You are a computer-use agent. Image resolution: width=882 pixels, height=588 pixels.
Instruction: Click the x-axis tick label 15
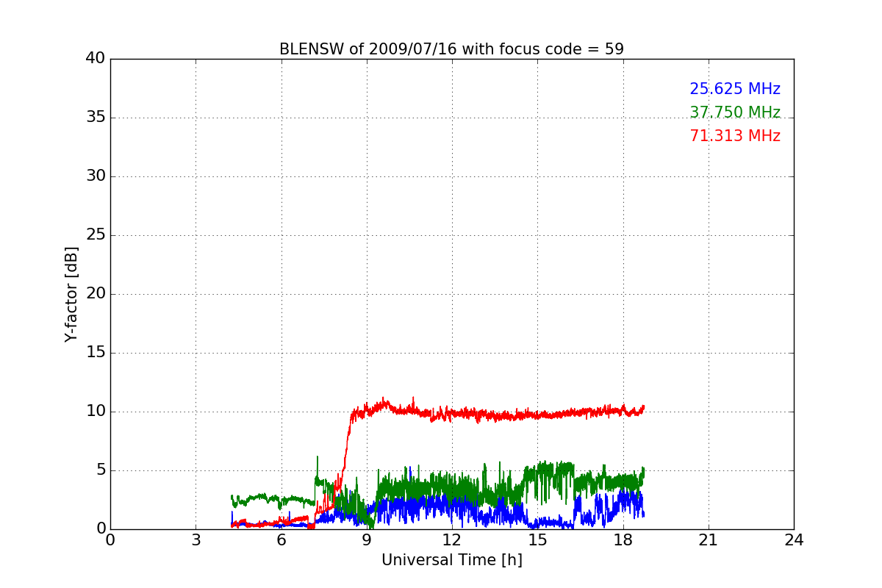(x=537, y=540)
